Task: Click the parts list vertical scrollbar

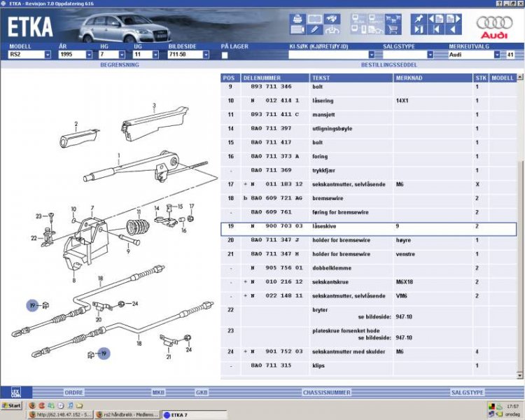Action: tap(519, 210)
